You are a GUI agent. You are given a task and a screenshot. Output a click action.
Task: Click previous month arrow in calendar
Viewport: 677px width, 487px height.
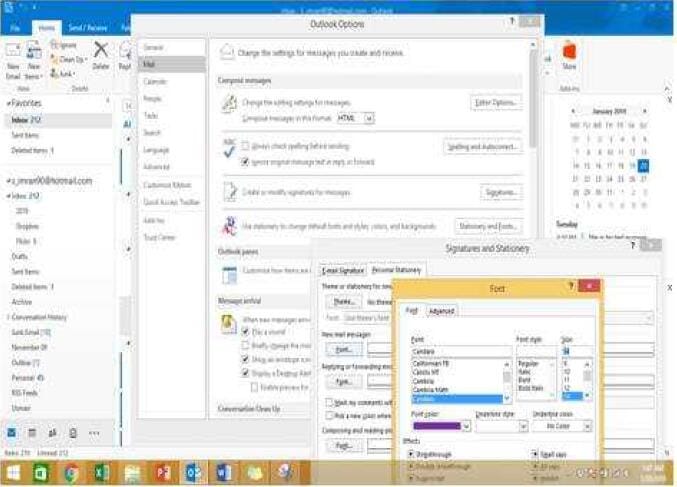click(573, 111)
